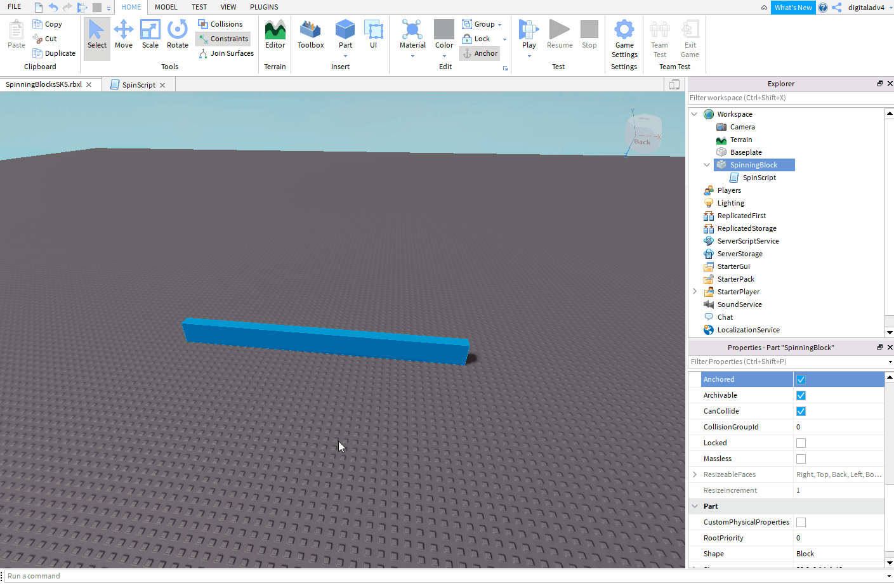Open the Terrain Editor
This screenshot has width=894, height=588.
click(x=275, y=35)
